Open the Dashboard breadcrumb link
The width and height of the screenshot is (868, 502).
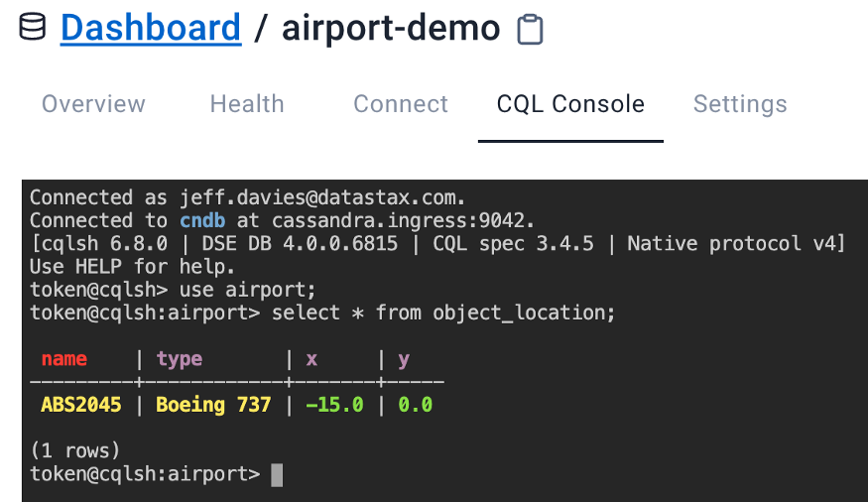pos(151,27)
